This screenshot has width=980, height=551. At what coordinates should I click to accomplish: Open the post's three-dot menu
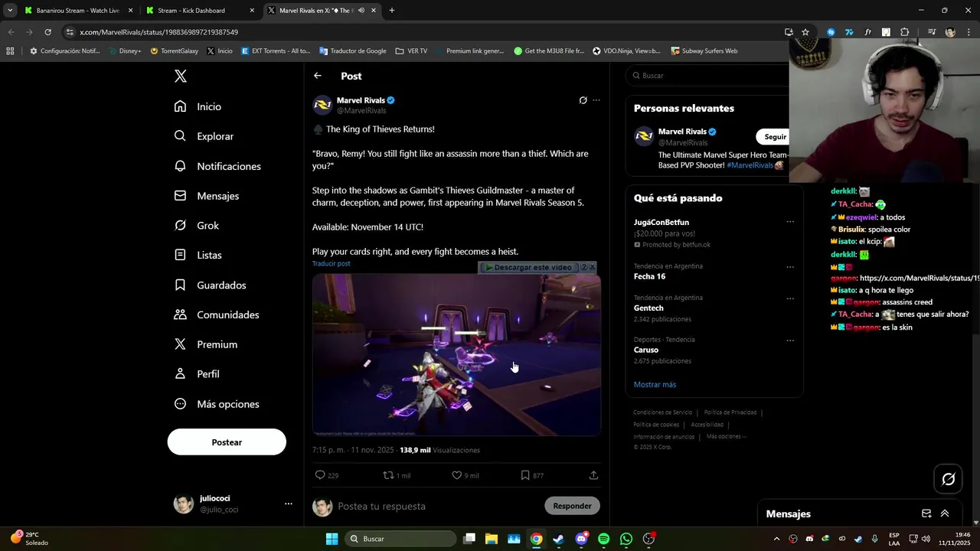point(596,100)
